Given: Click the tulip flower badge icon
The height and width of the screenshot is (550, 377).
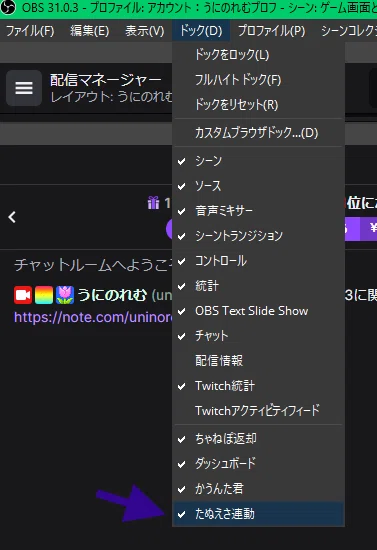Looking at the screenshot, I should 65,295.
